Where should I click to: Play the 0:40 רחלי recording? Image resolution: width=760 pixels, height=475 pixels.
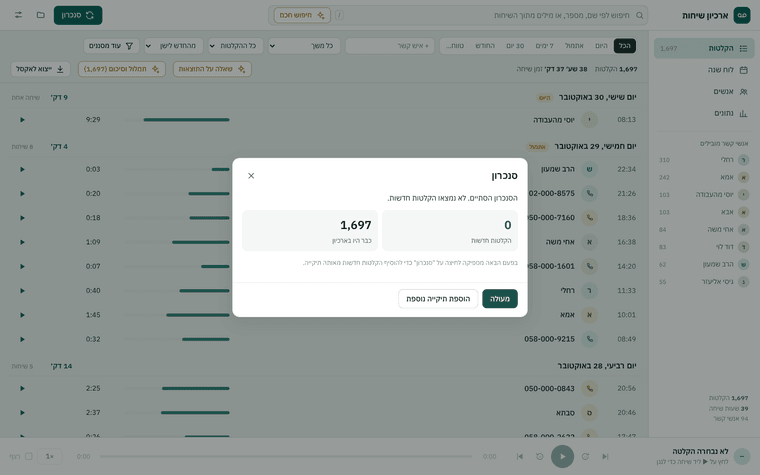pos(22,290)
